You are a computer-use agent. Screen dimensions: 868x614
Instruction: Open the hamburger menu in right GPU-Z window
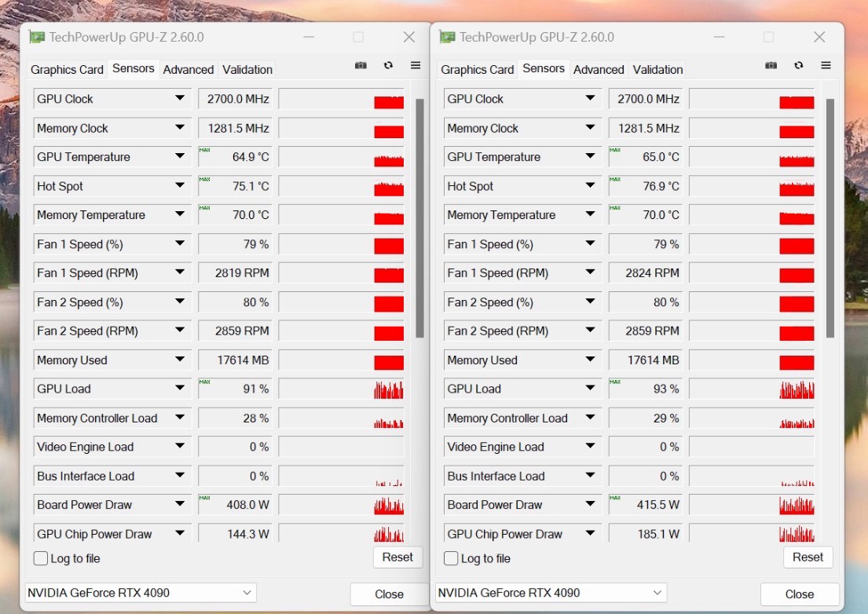(826, 66)
